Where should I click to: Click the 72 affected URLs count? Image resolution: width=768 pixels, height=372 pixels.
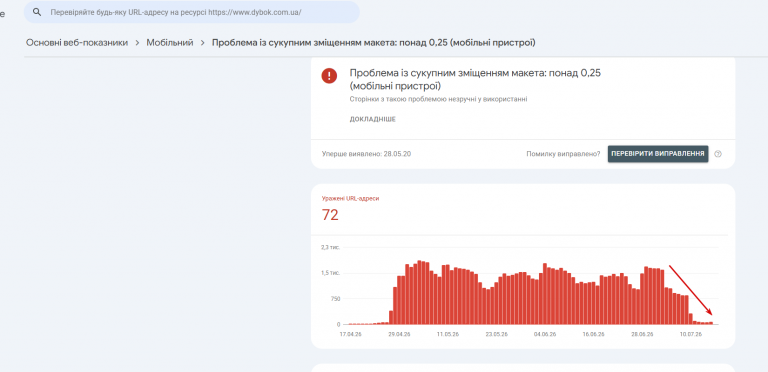tap(330, 215)
